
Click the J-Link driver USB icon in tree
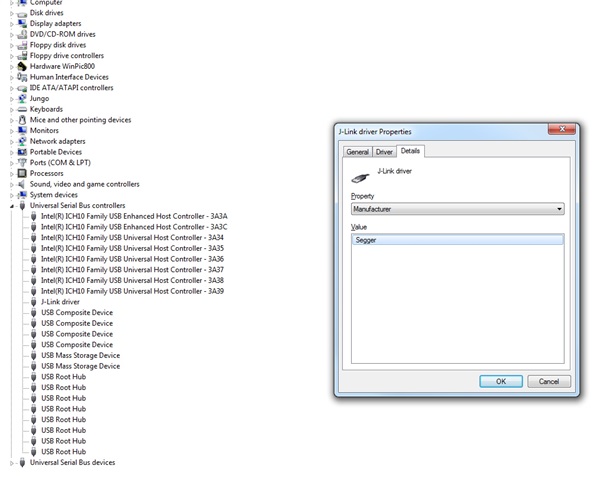34,302
